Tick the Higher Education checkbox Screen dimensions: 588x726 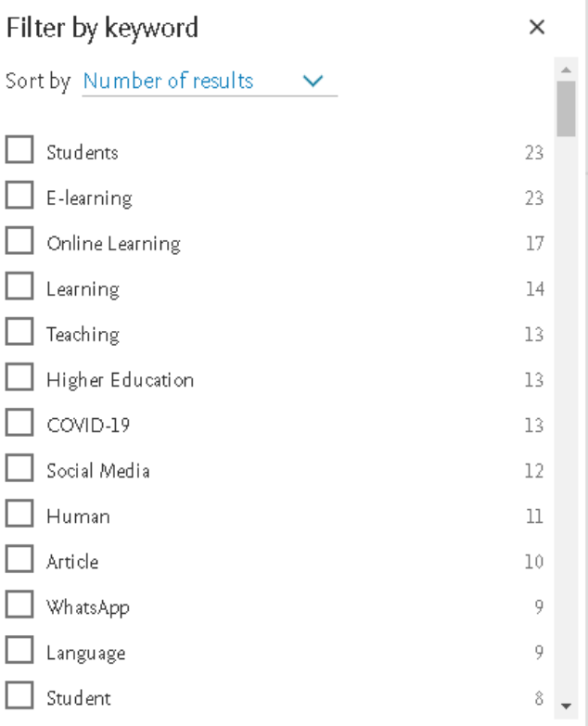pyautogui.click(x=19, y=378)
